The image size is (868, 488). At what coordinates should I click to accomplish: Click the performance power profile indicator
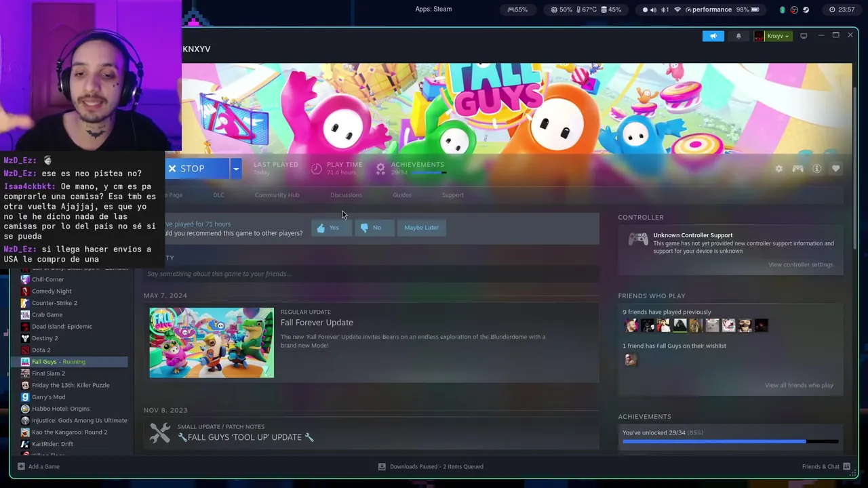coord(708,9)
